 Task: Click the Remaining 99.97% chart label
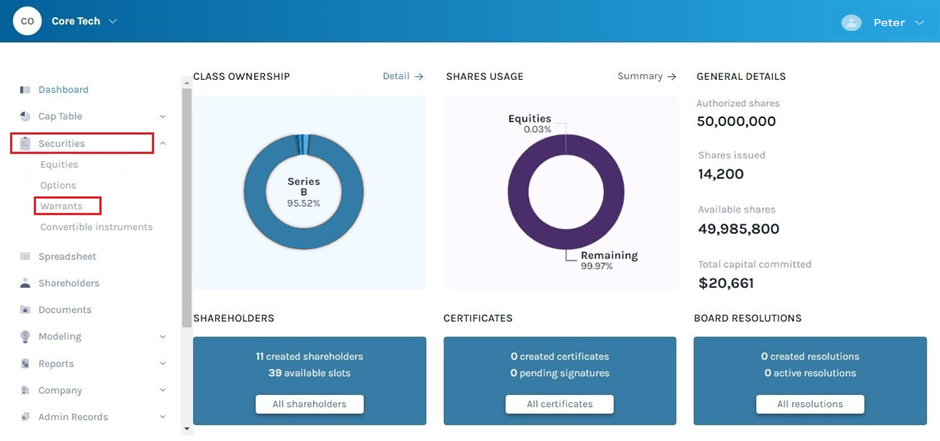609,261
